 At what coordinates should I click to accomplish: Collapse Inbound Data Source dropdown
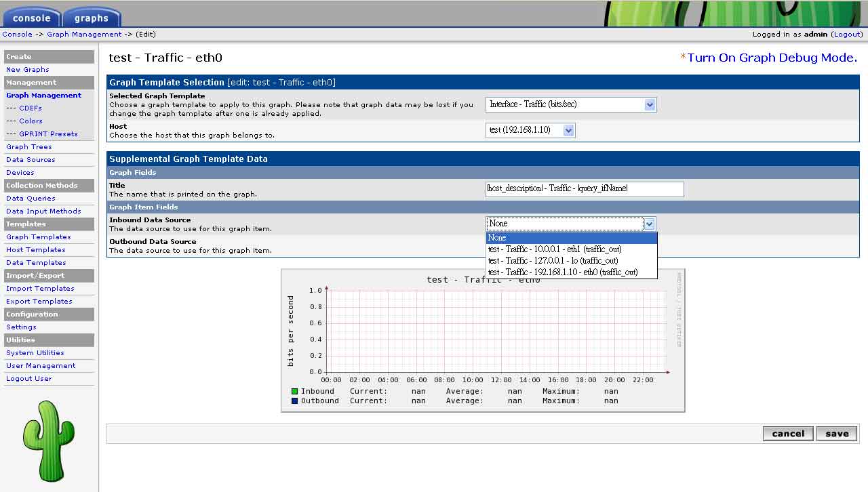pos(571,224)
